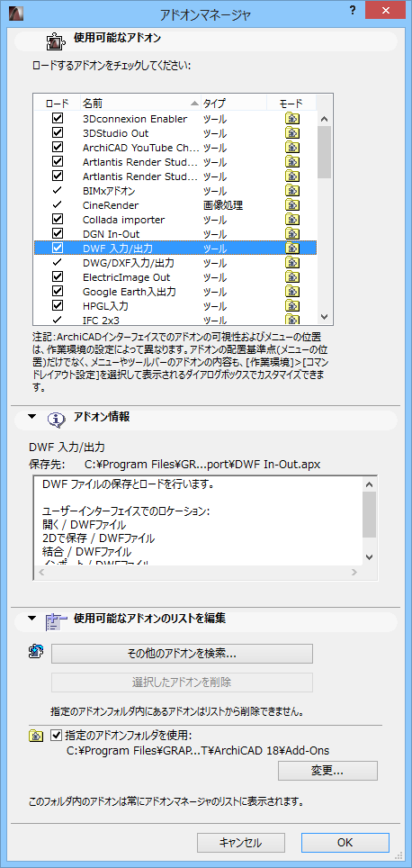412x868 pixels.
Task: Click folder mode icon for Collada importer
Action: pos(292,219)
